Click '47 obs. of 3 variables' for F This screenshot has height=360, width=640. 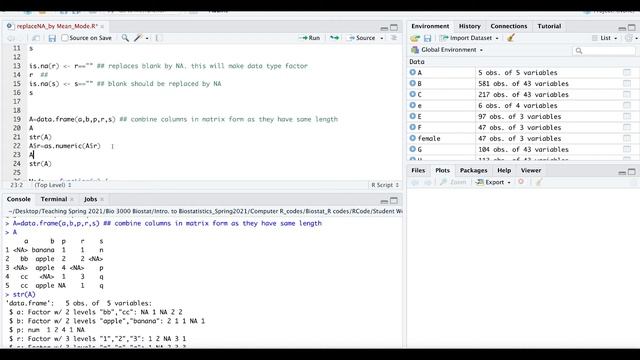[x=520, y=127]
